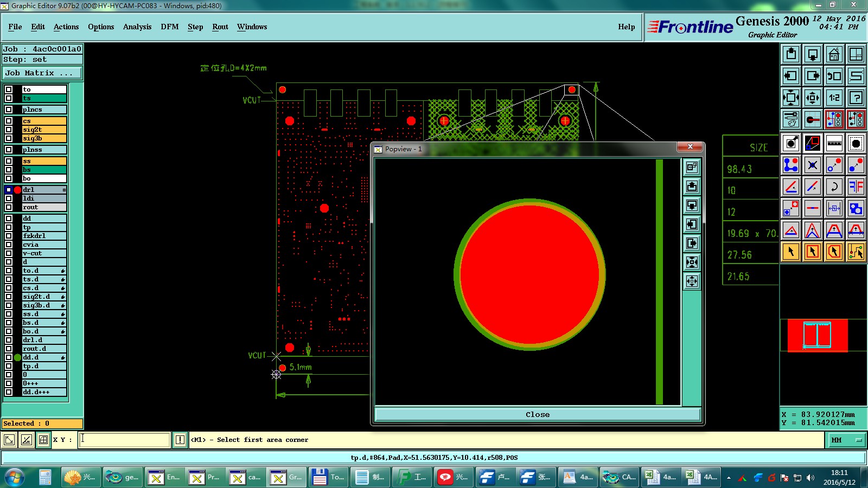
Task: Open the Windows menu
Action: click(x=252, y=27)
